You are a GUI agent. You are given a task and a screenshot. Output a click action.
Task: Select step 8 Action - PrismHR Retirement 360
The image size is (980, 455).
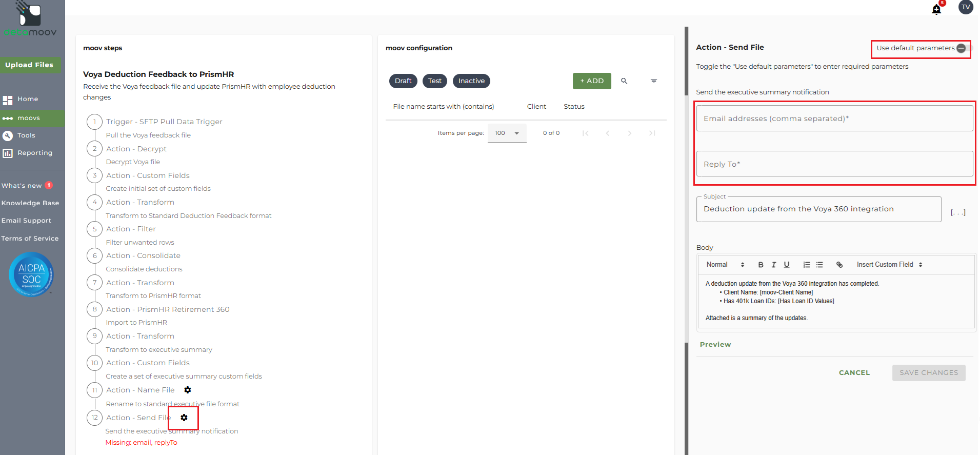coord(168,309)
